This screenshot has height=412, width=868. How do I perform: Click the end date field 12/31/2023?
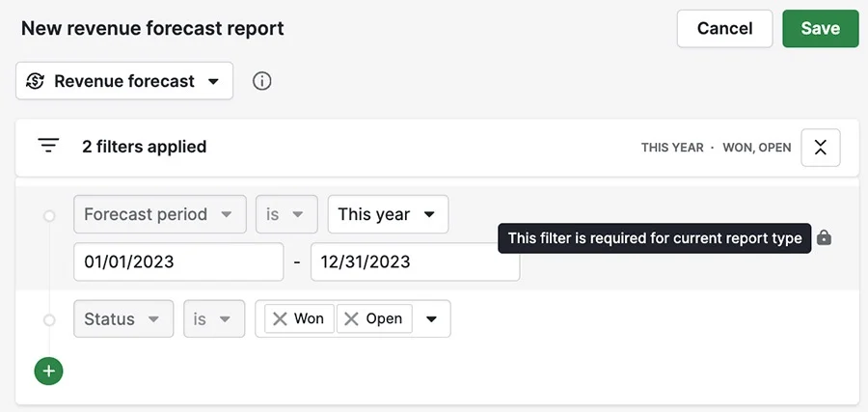point(415,261)
